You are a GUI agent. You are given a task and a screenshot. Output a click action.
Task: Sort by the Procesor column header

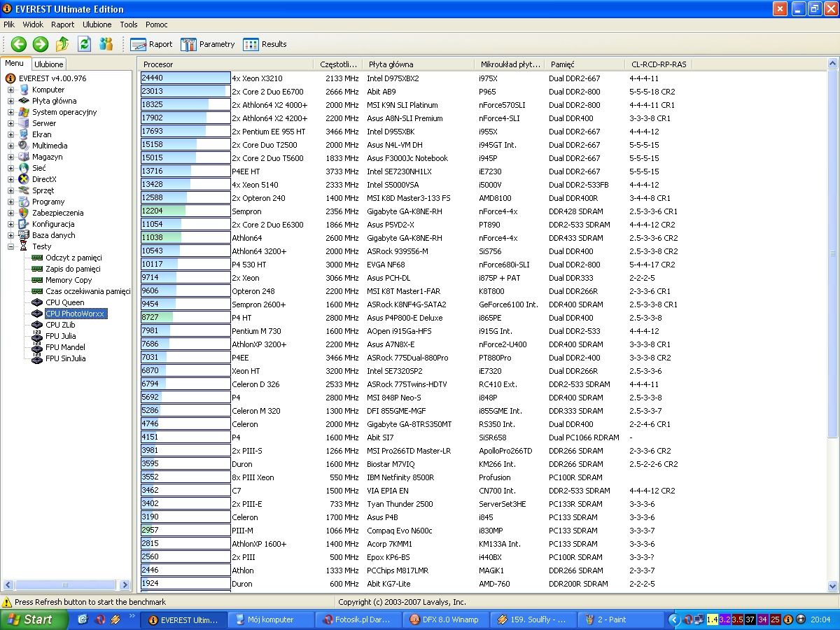(x=226, y=64)
